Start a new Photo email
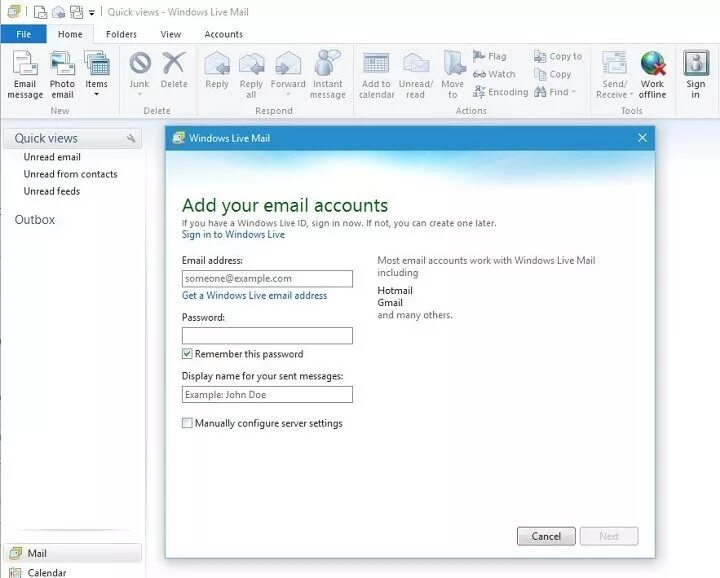This screenshot has width=720, height=578. [62, 75]
